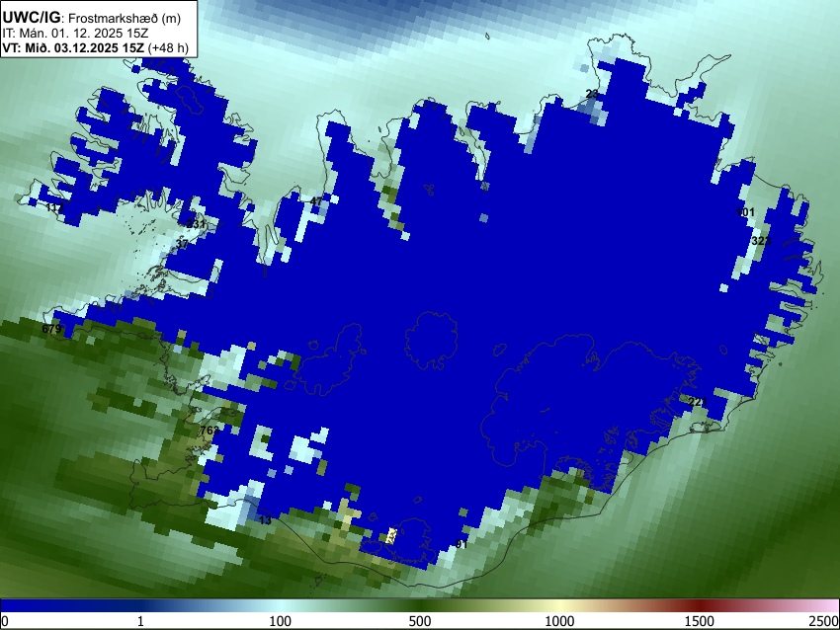Click the legend label 1
The width and height of the screenshot is (840, 630).
pos(140,621)
